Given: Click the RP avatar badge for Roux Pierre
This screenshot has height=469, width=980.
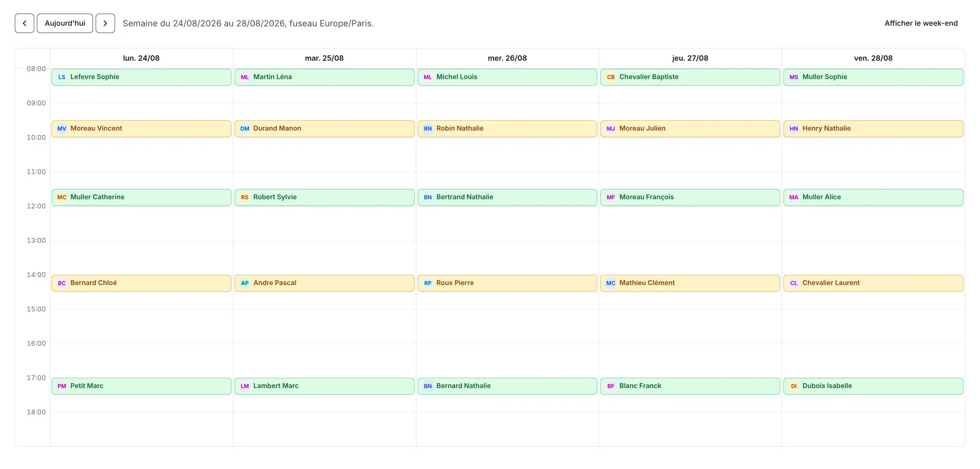Looking at the screenshot, I should tap(428, 283).
